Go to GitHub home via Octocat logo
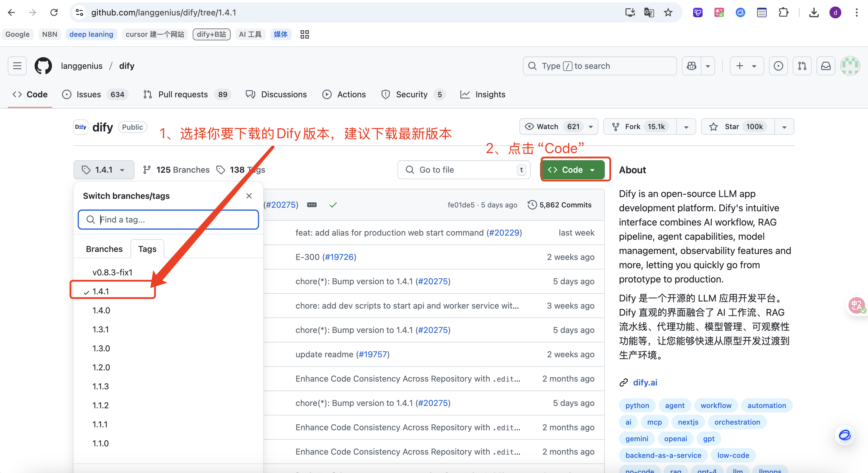868x473 pixels. point(43,66)
